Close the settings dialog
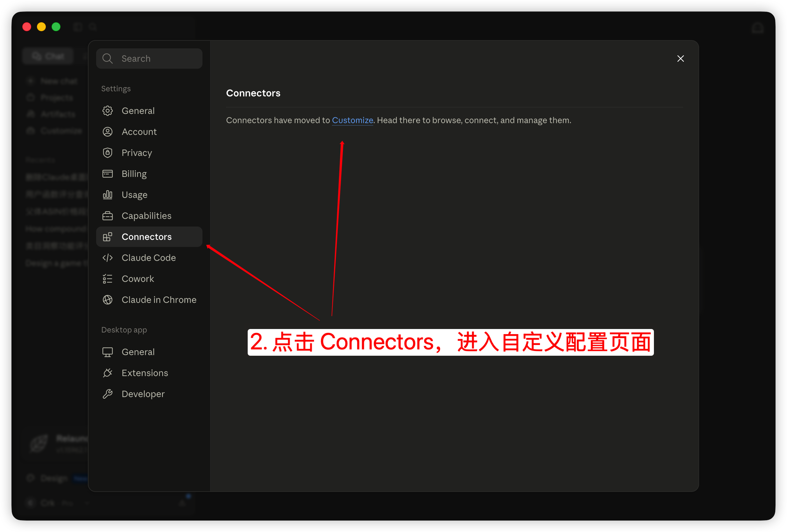This screenshot has width=787, height=532. [680, 59]
